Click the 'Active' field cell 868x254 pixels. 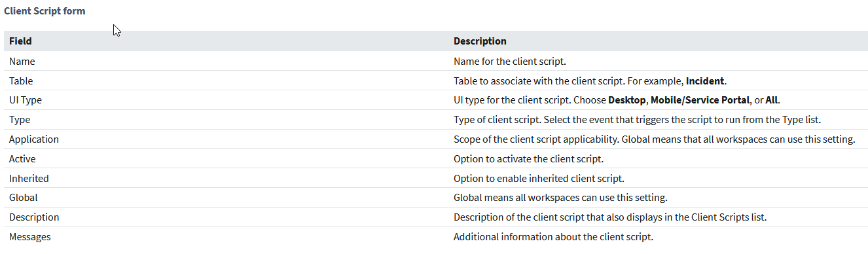(22, 159)
